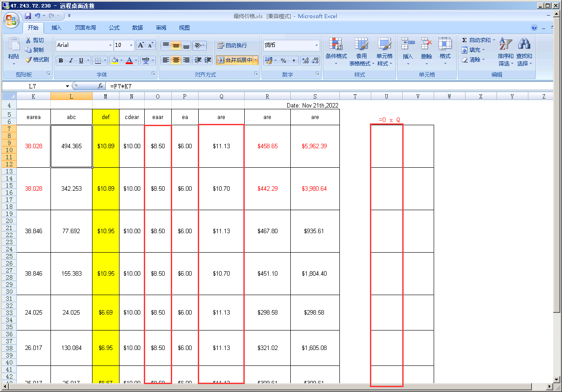This screenshot has width=562, height=392.
Task: Click the Office button logo
Action: [11, 20]
